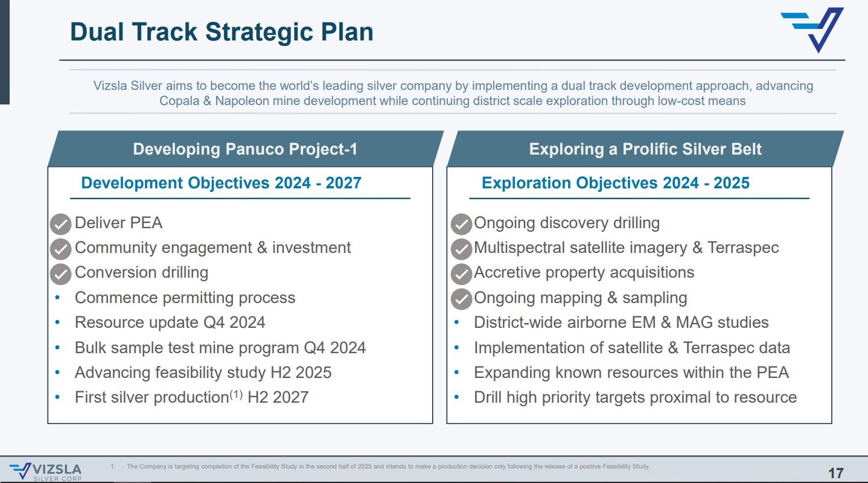Click the page number 17
This screenshot has height=483, width=868.
(835, 473)
